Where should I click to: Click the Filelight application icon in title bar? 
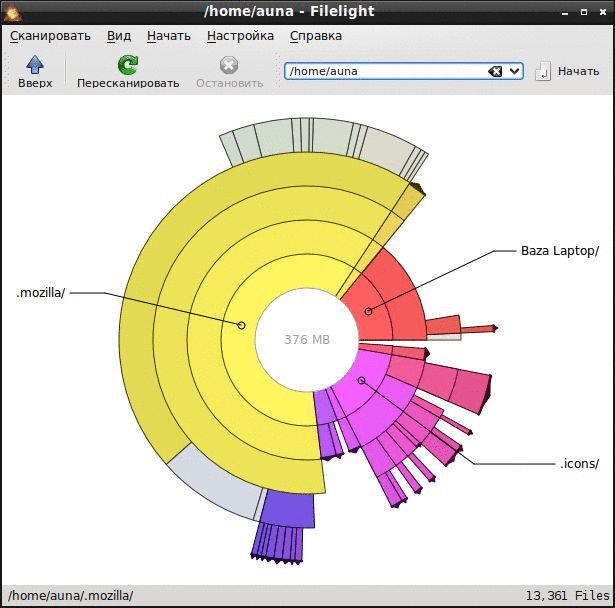[x=12, y=12]
